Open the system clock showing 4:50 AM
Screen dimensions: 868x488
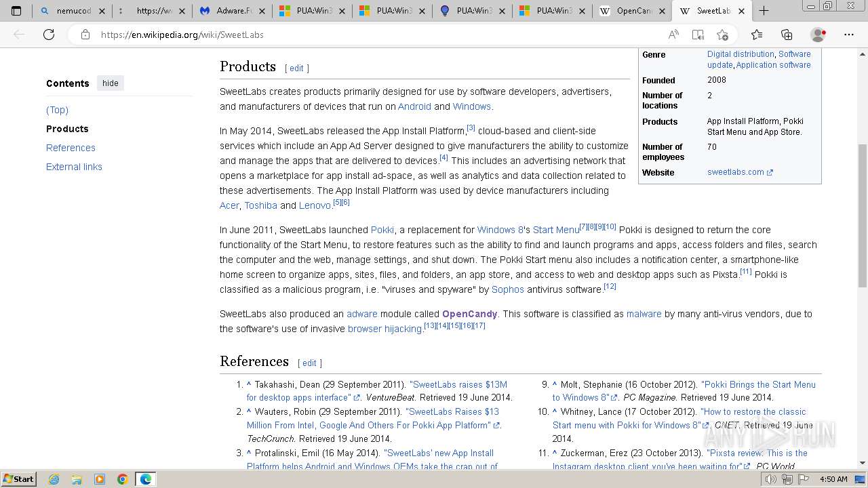click(x=833, y=479)
